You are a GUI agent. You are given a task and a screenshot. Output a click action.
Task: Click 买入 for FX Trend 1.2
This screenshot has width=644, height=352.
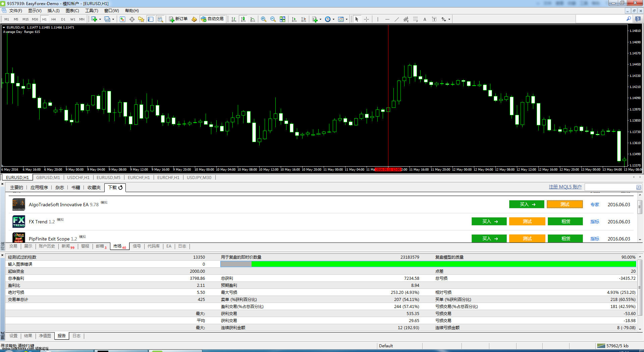click(x=489, y=221)
